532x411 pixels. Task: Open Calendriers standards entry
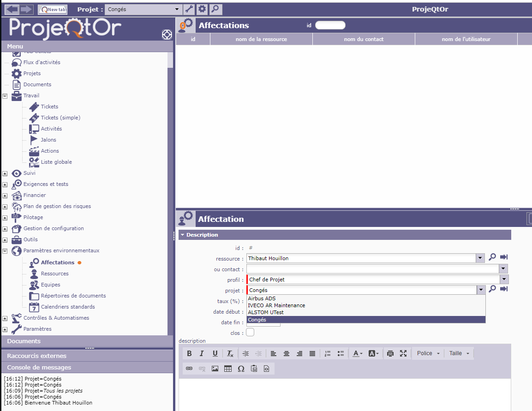click(68, 307)
